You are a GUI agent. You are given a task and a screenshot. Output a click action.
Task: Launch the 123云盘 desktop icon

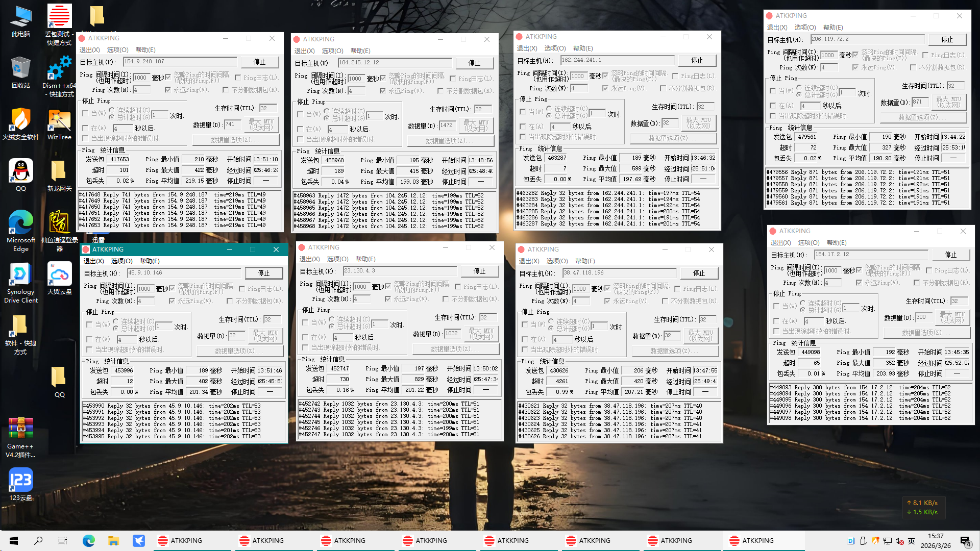click(x=21, y=484)
